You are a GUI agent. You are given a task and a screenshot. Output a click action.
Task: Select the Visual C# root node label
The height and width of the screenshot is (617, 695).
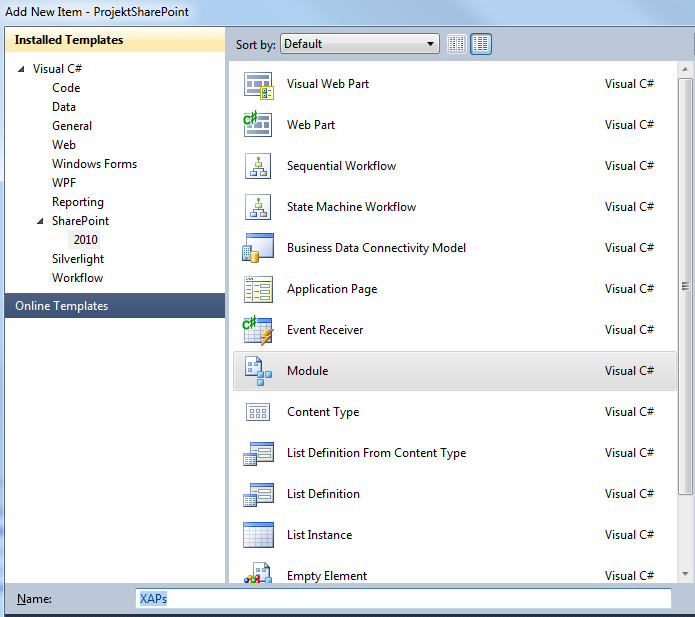[x=57, y=69]
